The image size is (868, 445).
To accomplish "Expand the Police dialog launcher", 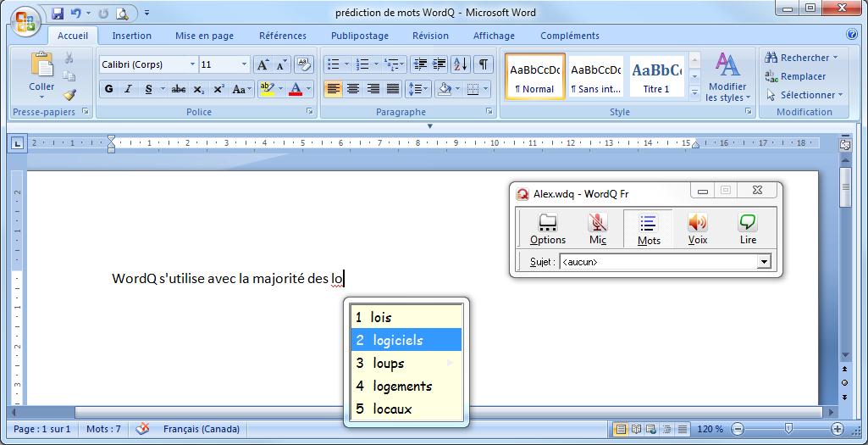I will pyautogui.click(x=309, y=111).
